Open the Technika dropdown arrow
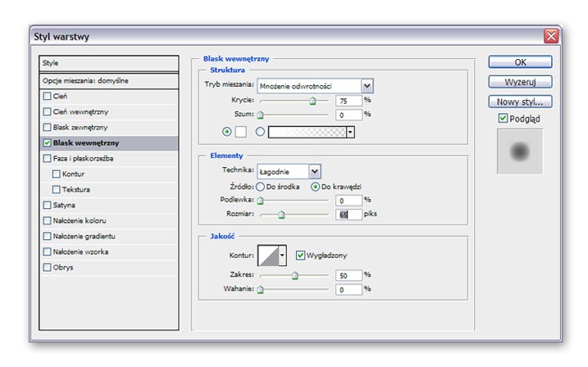The width and height of the screenshot is (588, 367). tap(315, 171)
